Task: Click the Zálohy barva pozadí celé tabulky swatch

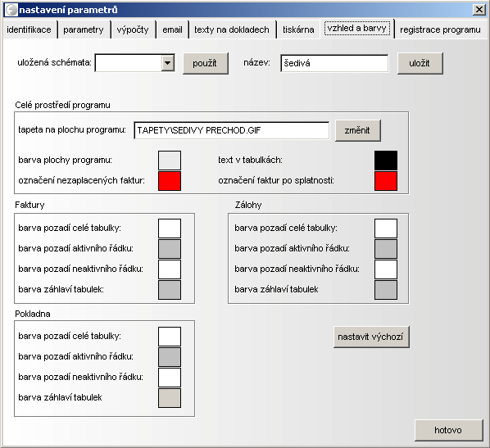Action: pyautogui.click(x=386, y=229)
